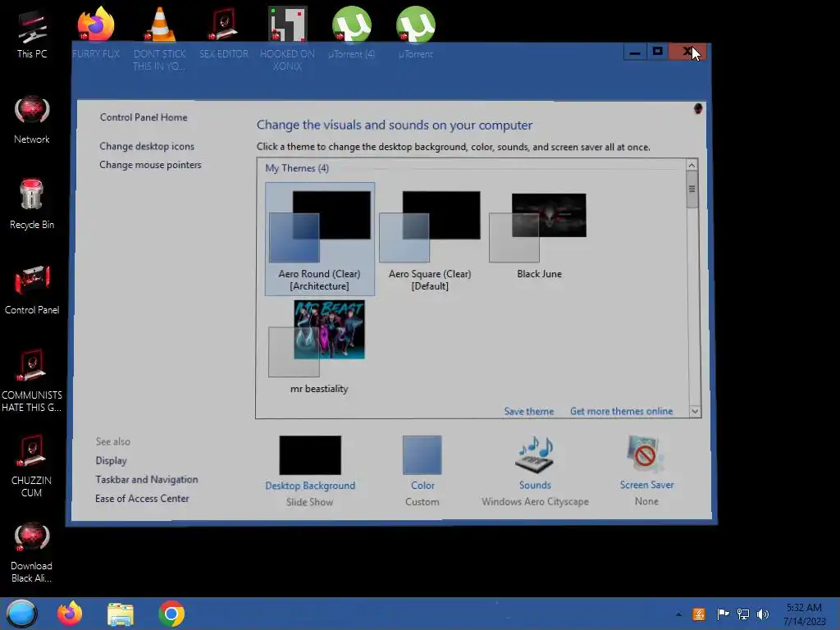Viewport: 840px width, 630px height.
Task: Click Save theme link
Action: (x=529, y=411)
